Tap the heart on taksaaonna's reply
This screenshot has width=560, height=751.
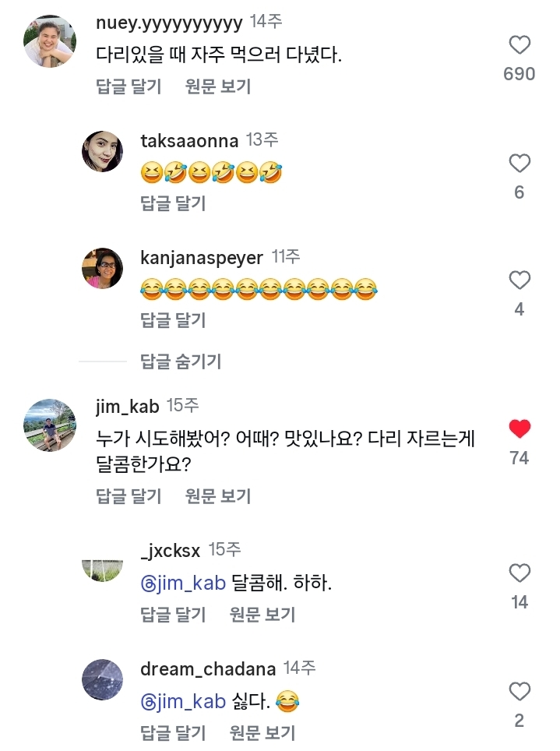click(x=519, y=164)
